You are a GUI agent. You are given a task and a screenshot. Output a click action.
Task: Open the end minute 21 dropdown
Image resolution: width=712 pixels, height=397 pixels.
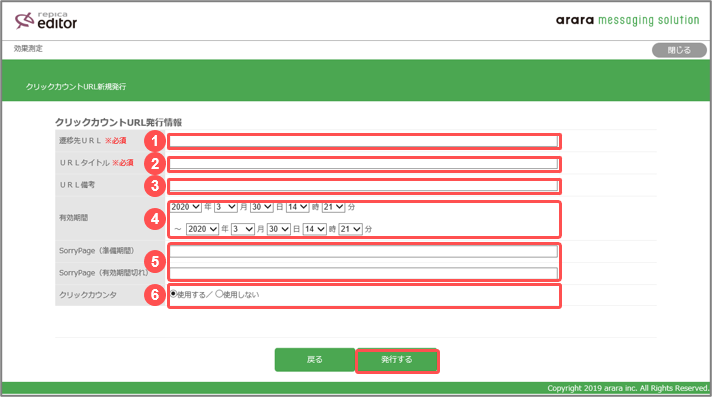coord(351,229)
